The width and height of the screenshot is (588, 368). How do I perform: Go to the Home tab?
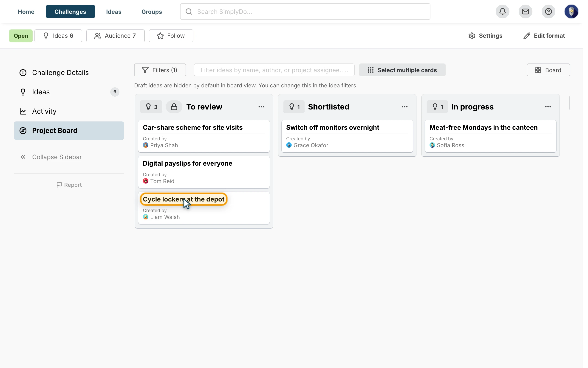(26, 11)
